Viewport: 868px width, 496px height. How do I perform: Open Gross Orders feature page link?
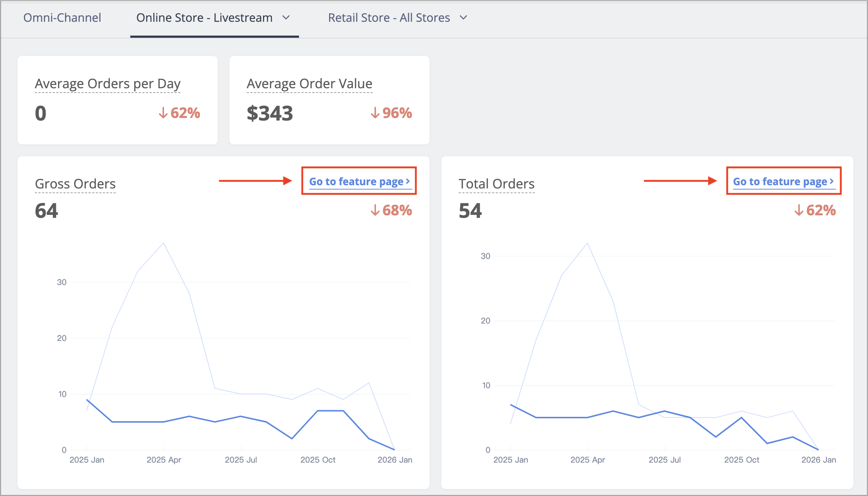click(360, 181)
